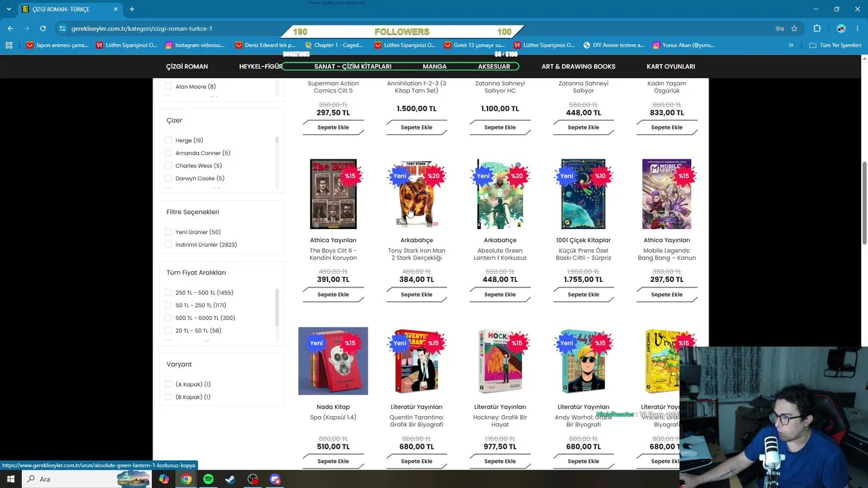Check the Charles Wess filter
This screenshot has height=488, width=868.
168,165
